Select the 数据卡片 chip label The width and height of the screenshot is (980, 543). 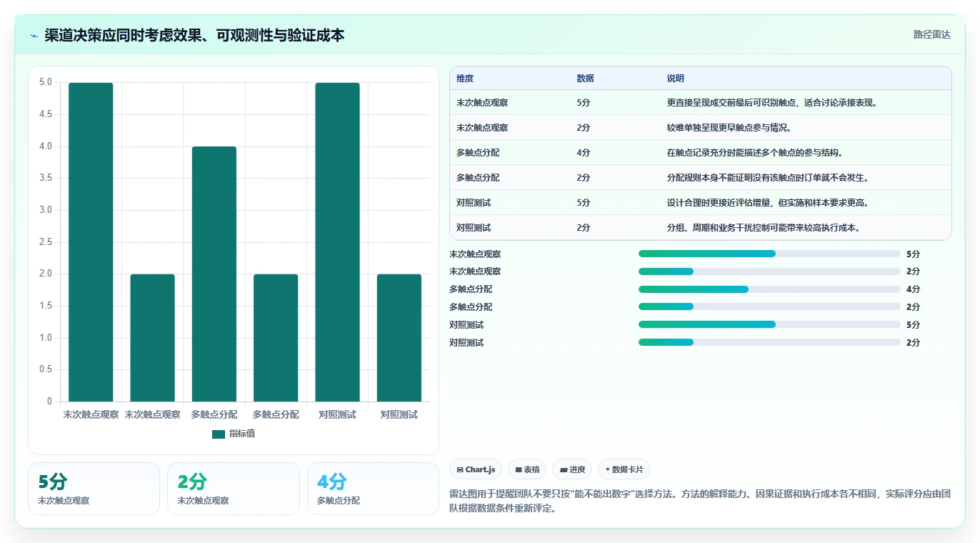point(628,469)
